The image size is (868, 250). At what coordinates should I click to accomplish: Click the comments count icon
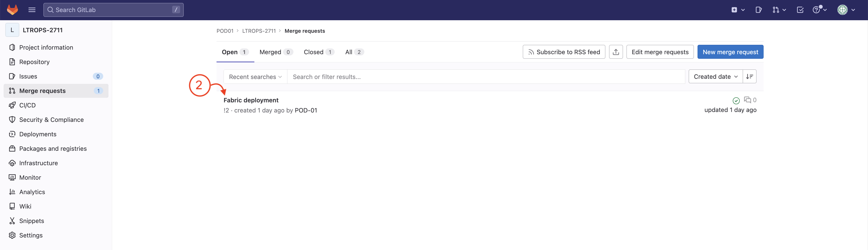[747, 100]
